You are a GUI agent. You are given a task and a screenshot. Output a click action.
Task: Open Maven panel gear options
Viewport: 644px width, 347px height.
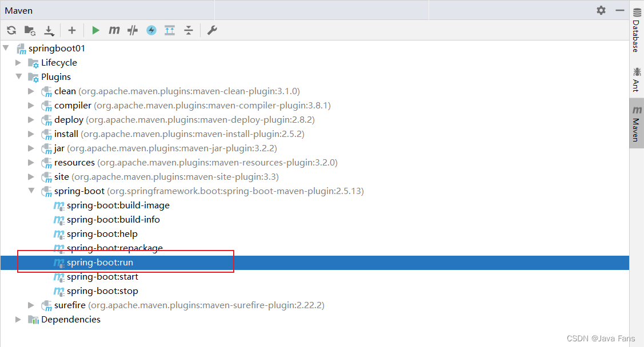[x=601, y=10]
